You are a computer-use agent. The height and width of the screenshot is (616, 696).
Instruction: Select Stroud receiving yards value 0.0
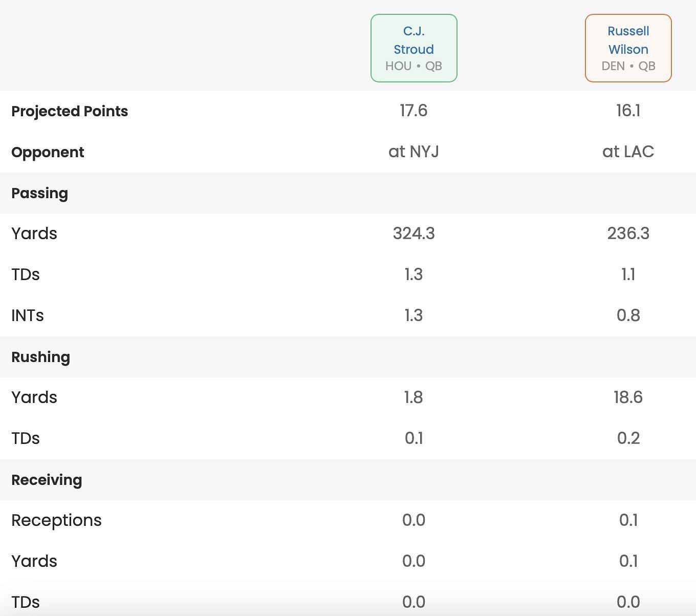pyautogui.click(x=414, y=561)
